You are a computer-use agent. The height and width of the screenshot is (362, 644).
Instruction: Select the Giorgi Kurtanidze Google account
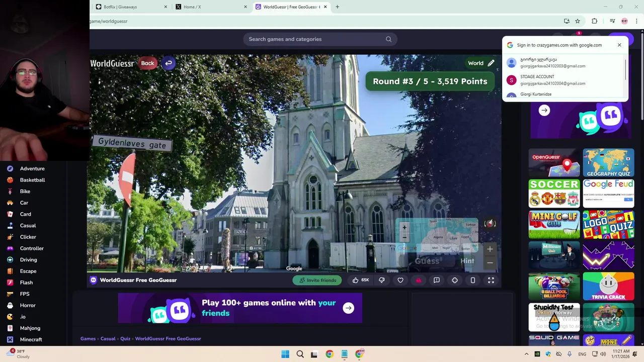[563, 95]
